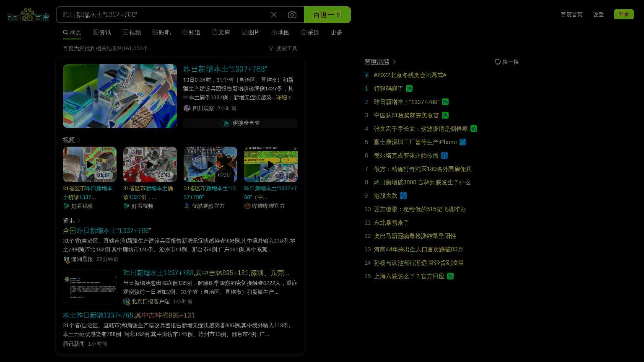Image resolution: width=644 pixels, height=362 pixels.
Task: Open hot search 港股大跌
Action: (385, 196)
